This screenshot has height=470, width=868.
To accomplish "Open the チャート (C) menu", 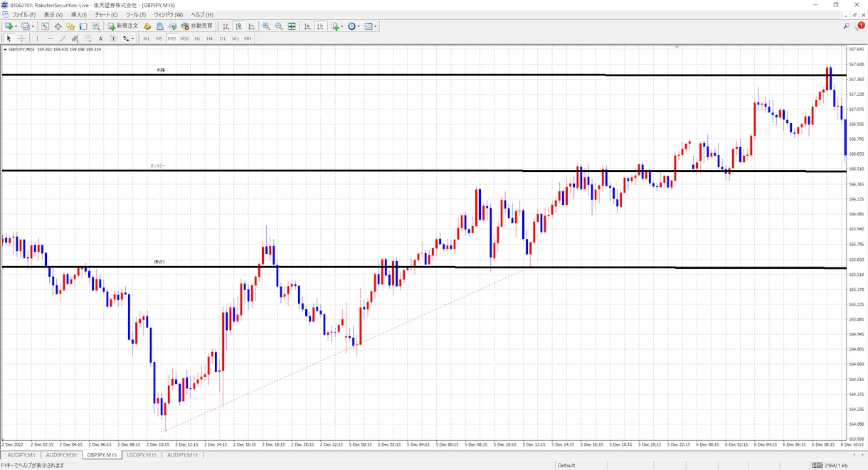I will tap(107, 14).
